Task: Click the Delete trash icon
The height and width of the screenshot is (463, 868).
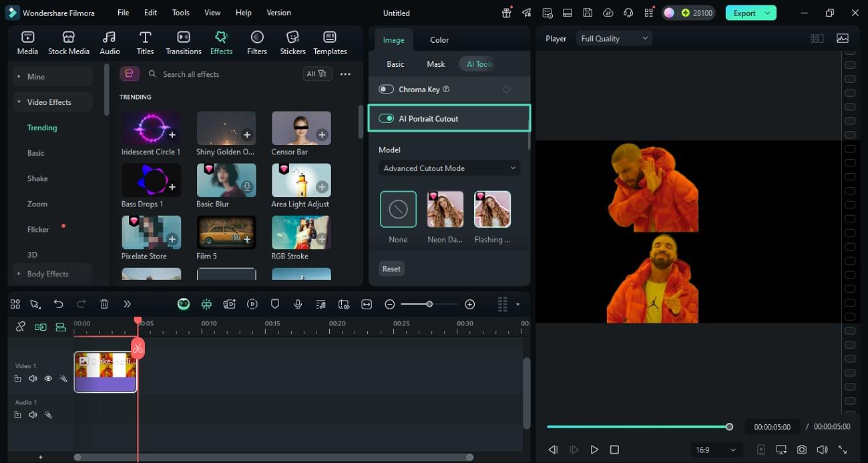Action: tap(104, 304)
